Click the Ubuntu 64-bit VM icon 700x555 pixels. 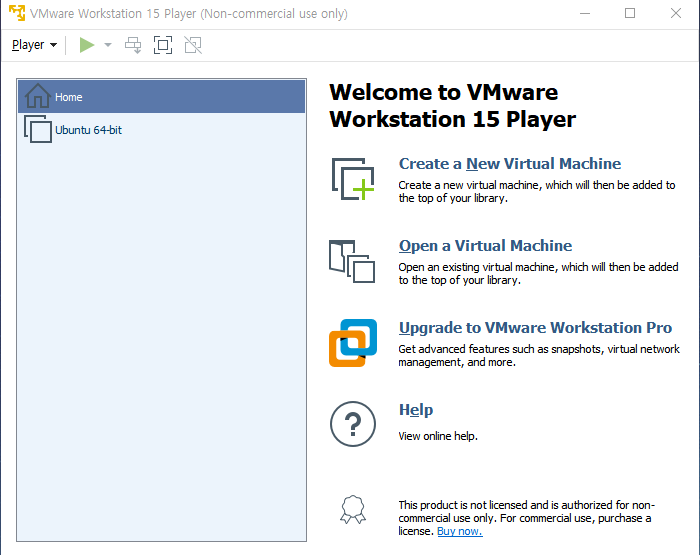coord(38,129)
